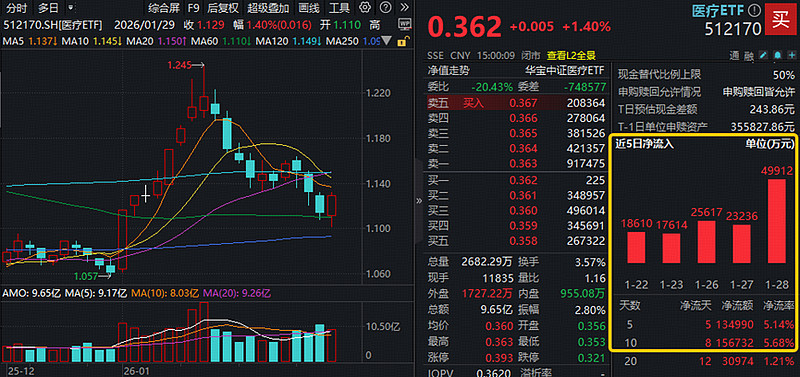Click the 卖二 price 0.364

click(523, 149)
